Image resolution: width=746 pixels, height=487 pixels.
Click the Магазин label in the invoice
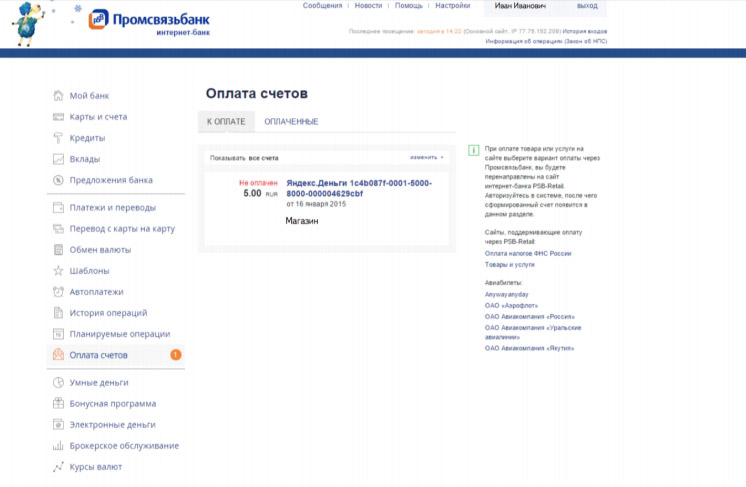pyautogui.click(x=302, y=221)
